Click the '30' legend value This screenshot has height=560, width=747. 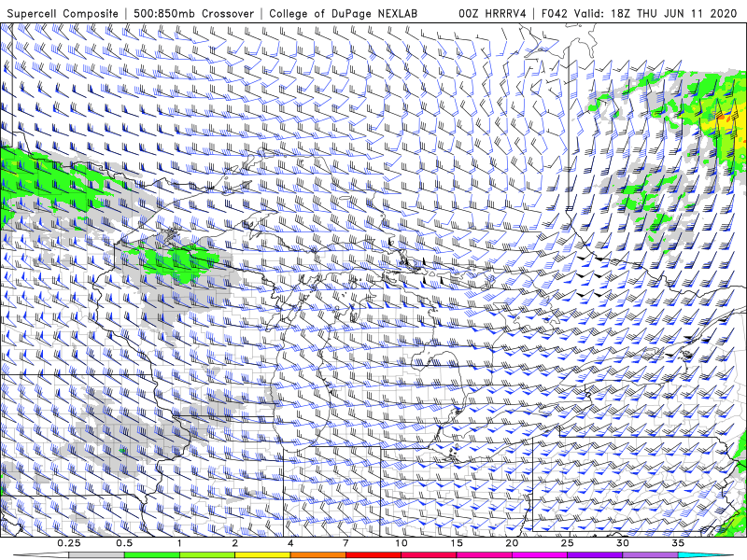(x=623, y=543)
